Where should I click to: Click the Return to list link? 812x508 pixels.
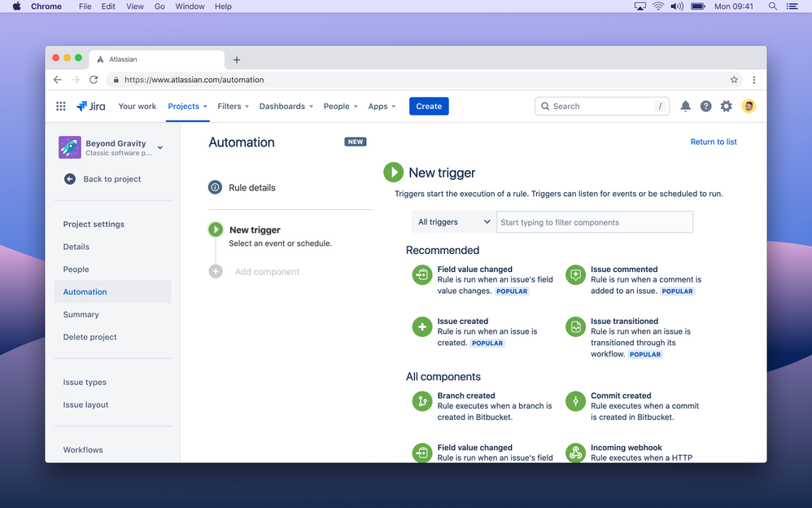tap(714, 142)
